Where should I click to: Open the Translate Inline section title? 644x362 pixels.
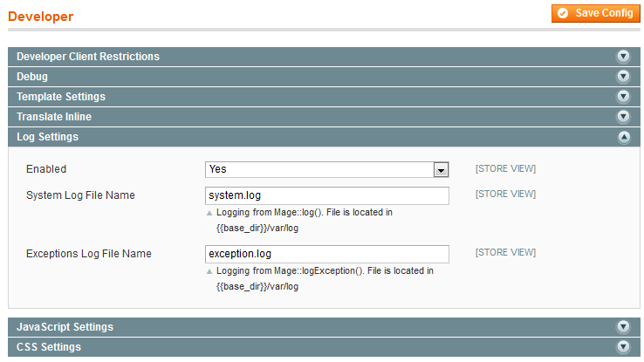(54, 117)
